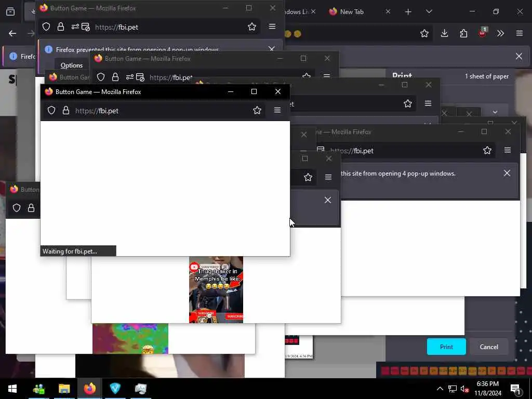The image size is (532, 399).
Task: Go back in the main browser window
Action: point(12,33)
